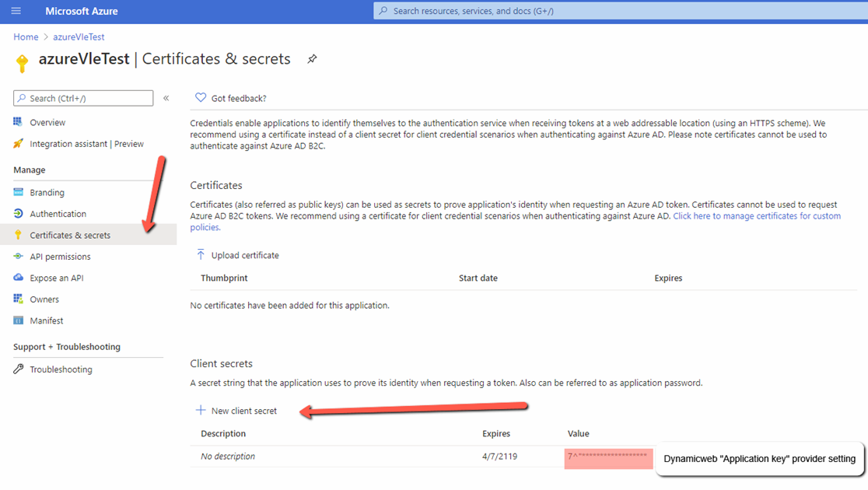Select the Branding icon in sidebar
868x490 pixels.
pyautogui.click(x=19, y=192)
